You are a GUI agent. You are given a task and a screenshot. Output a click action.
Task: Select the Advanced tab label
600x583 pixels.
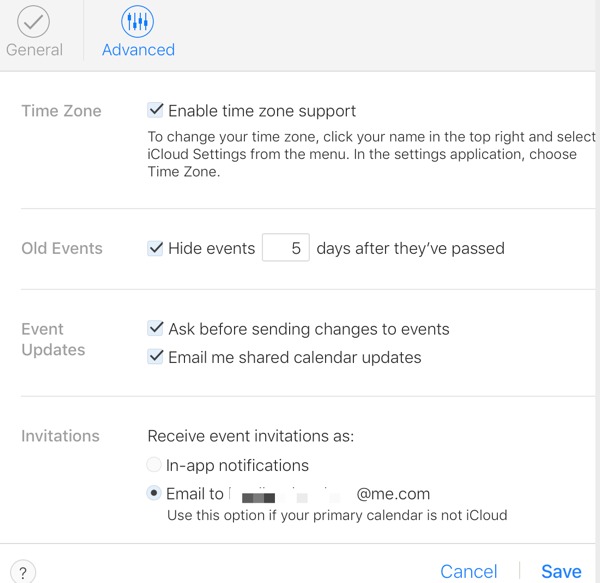click(x=138, y=50)
